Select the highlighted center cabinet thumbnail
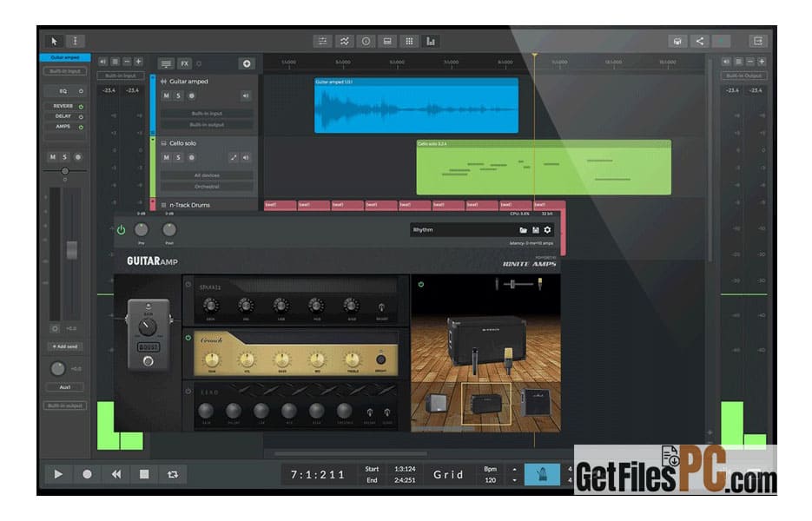Viewport: 812px width, 521px height. pos(485,404)
